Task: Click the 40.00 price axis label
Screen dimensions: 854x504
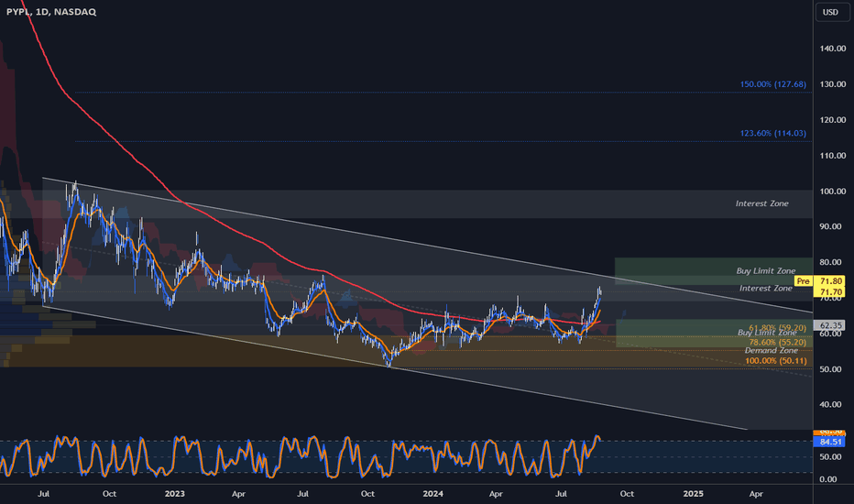Action: (x=831, y=404)
